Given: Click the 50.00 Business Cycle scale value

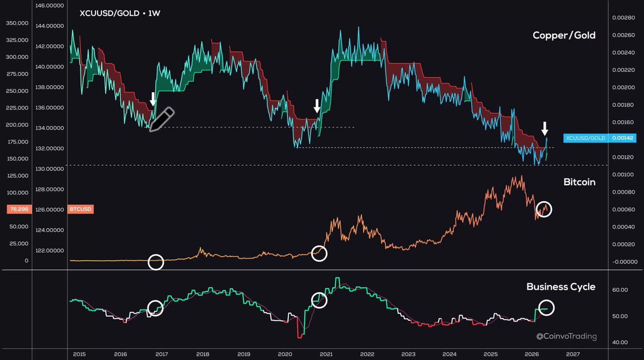Looking at the screenshot, I should click(620, 316).
